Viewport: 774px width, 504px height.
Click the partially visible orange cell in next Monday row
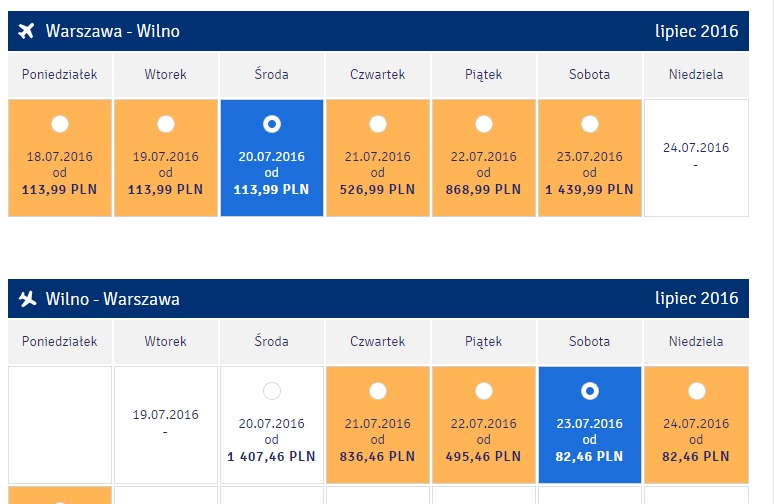pyautogui.click(x=60, y=495)
